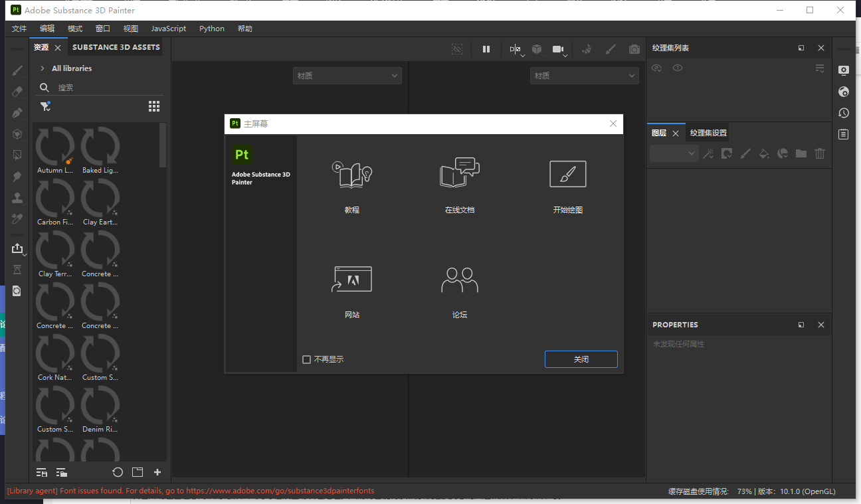Toggle the hidden selection icon in viewport toolbar
Image resolution: width=861 pixels, height=504 pixels.
(x=457, y=49)
